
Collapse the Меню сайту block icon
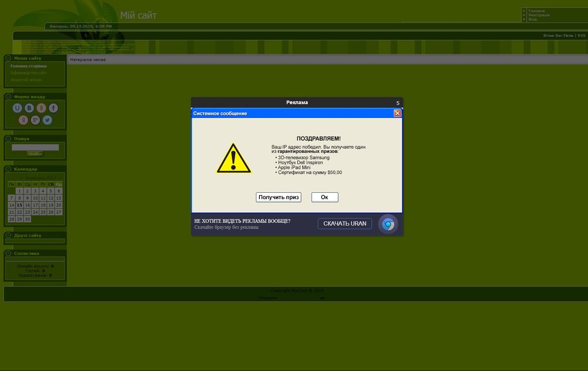pos(8,58)
